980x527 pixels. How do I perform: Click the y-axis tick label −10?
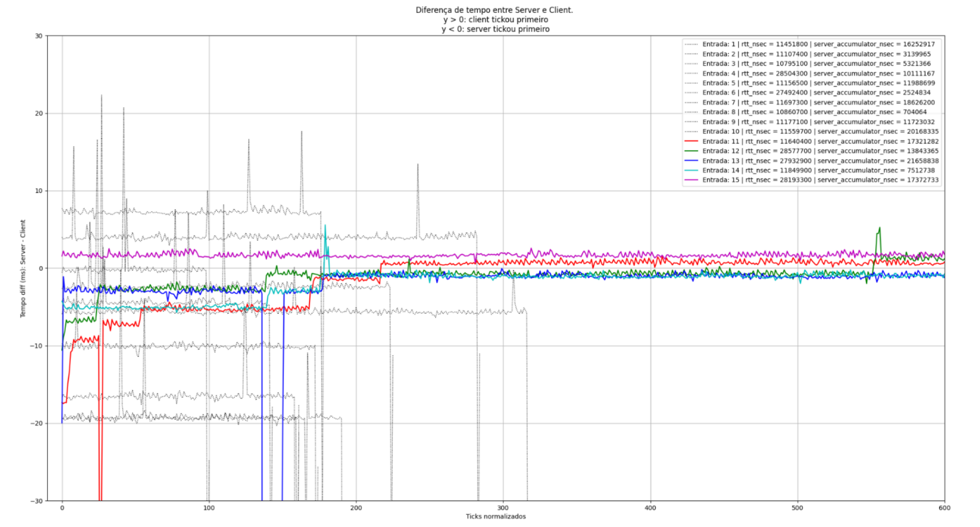pos(37,346)
